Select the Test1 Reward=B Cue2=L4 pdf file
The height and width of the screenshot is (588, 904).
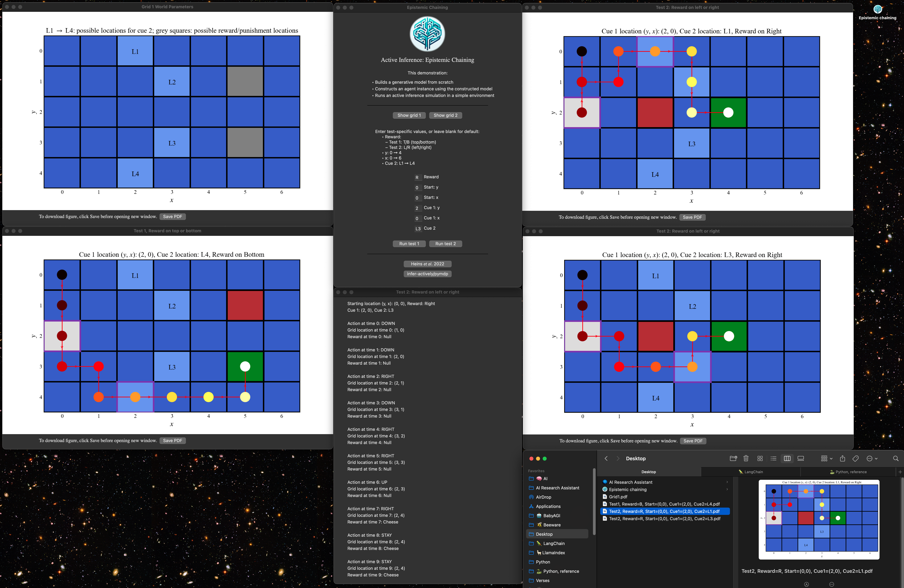click(x=665, y=504)
